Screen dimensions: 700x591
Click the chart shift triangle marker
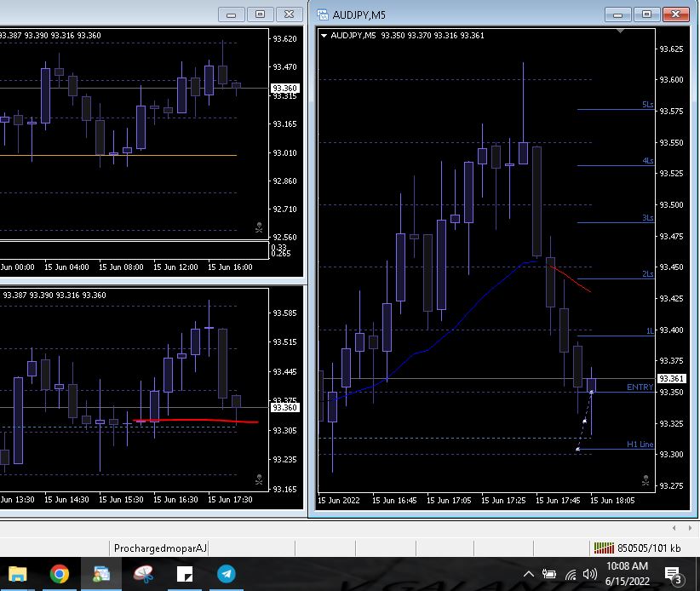tap(621, 32)
